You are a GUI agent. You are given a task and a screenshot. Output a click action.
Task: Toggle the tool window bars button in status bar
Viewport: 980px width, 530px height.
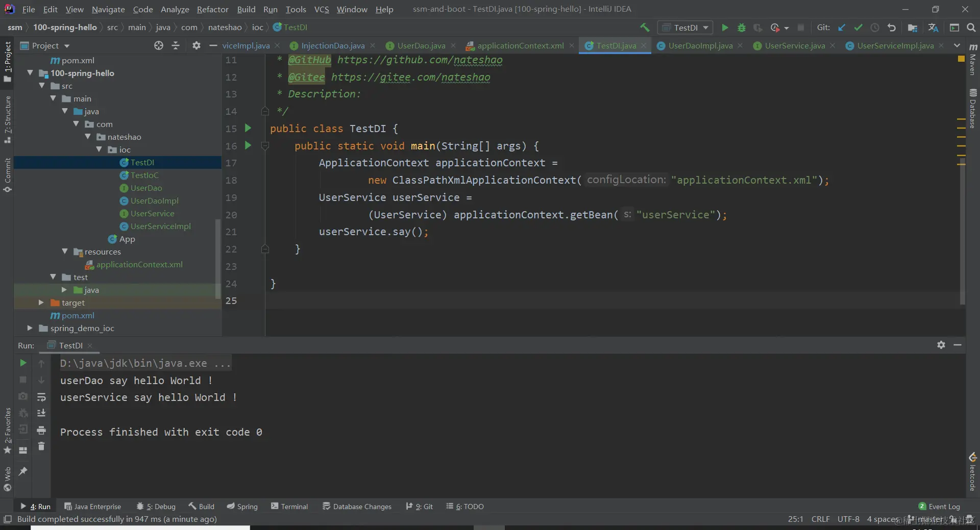tap(8, 519)
